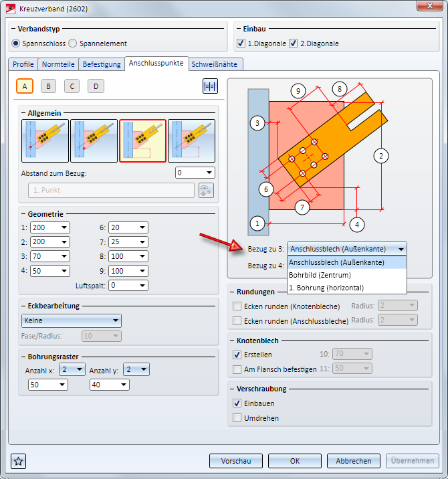Enable Ecken runden (Anschlussbleche)

[x=237, y=320]
